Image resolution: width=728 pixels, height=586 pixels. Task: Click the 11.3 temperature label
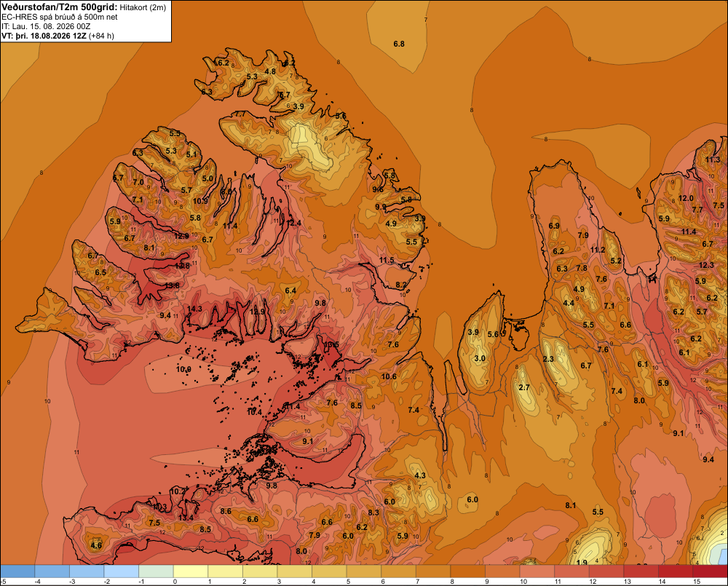pos(713,159)
